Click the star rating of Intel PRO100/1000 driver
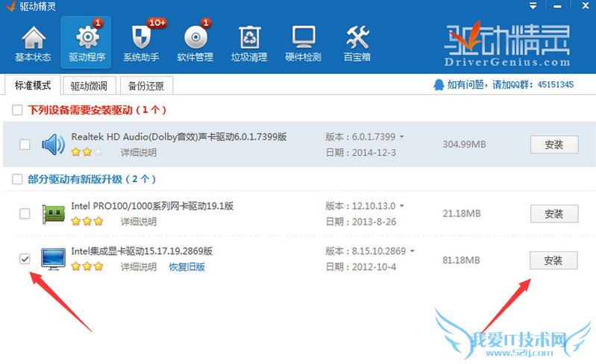The width and height of the screenshot is (596, 364). [x=87, y=221]
